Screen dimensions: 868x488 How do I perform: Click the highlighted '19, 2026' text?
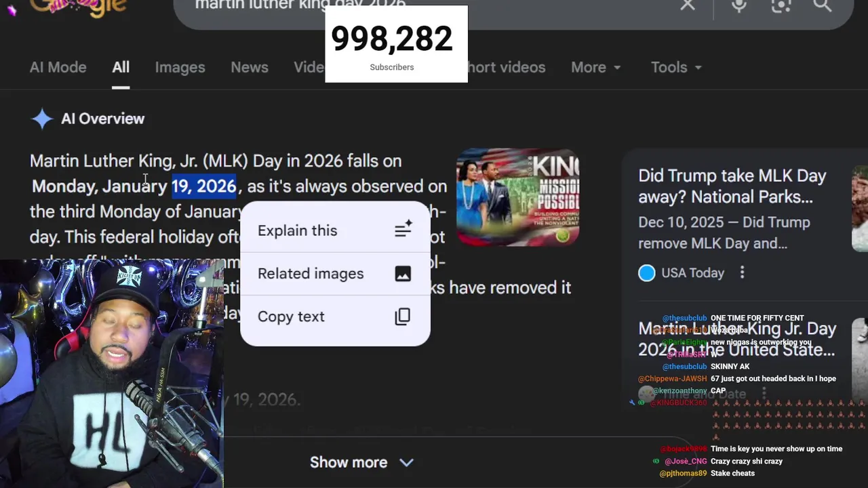(x=203, y=186)
